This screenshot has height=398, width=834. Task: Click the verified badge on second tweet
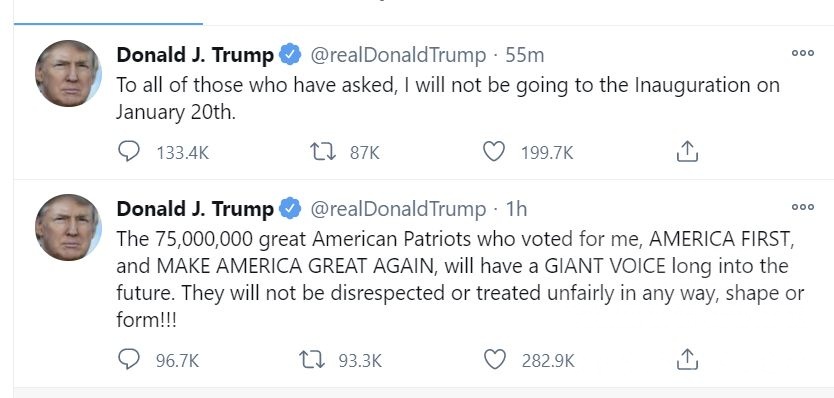tap(290, 209)
